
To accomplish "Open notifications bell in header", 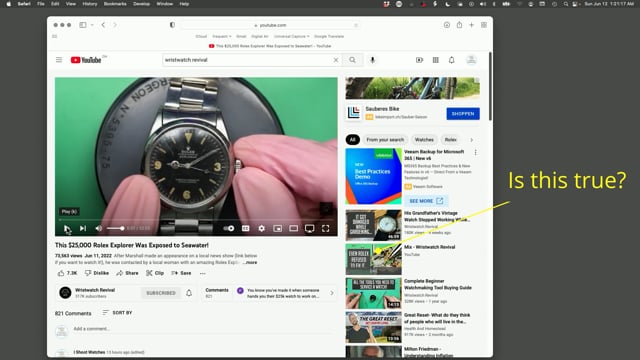I will pyautogui.click(x=451, y=60).
